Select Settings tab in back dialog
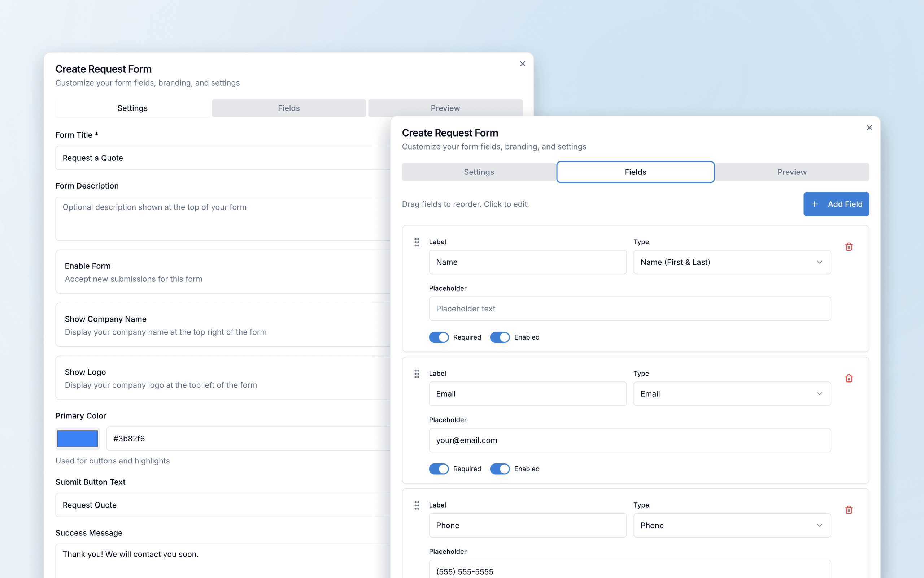The height and width of the screenshot is (578, 924). click(x=132, y=108)
